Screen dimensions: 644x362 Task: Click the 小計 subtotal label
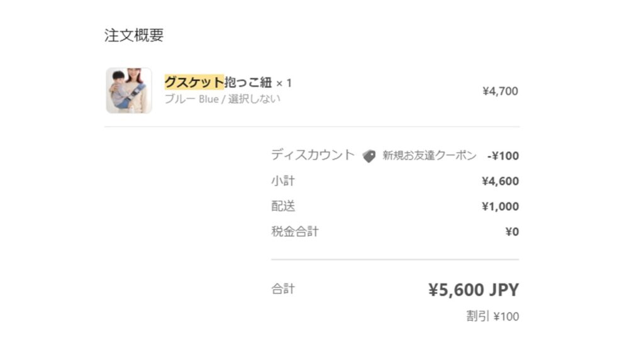tap(283, 181)
